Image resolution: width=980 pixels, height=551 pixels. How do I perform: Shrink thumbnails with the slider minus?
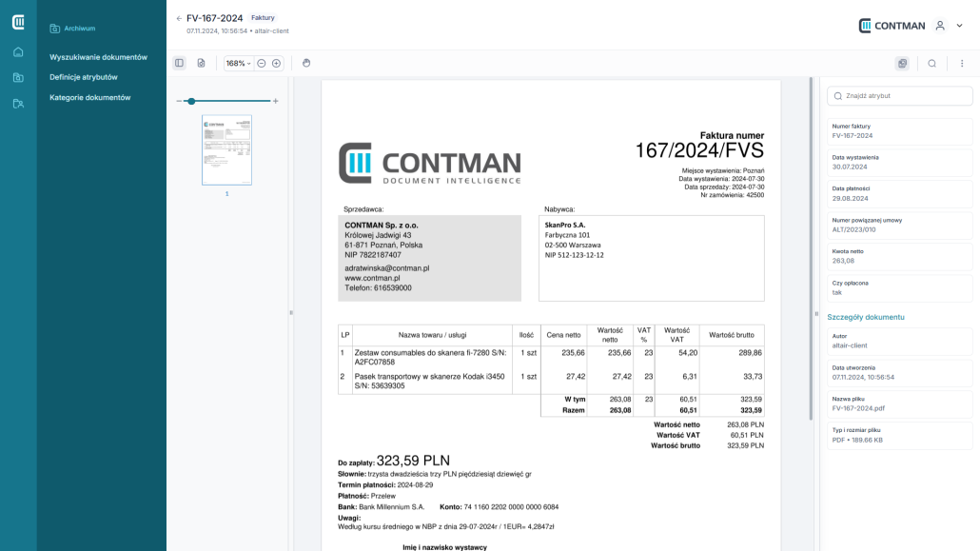click(179, 101)
